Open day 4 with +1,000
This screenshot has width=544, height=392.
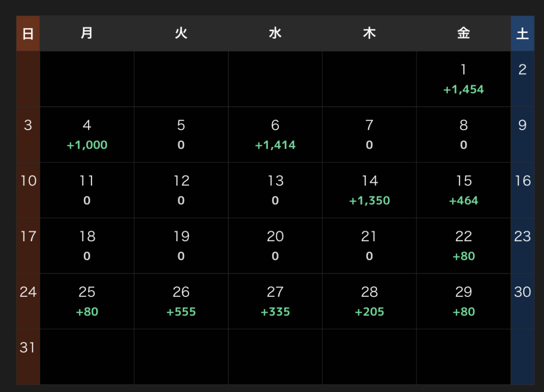[x=87, y=134]
